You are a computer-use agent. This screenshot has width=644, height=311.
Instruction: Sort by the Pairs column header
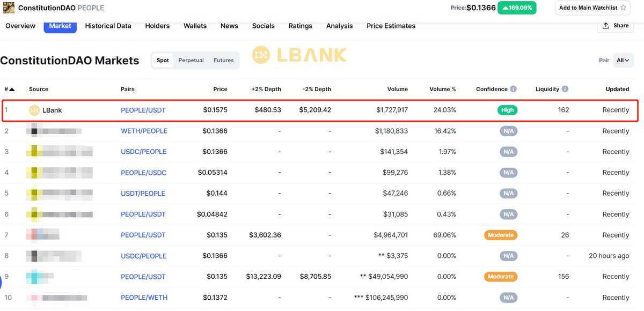click(128, 90)
